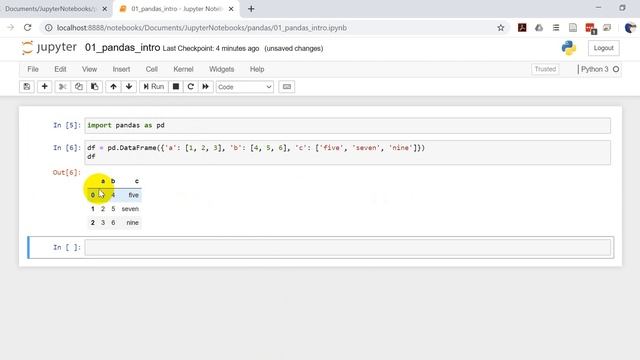This screenshot has height=360, width=640.
Task: Click the site information icon
Action: click(x=49, y=28)
